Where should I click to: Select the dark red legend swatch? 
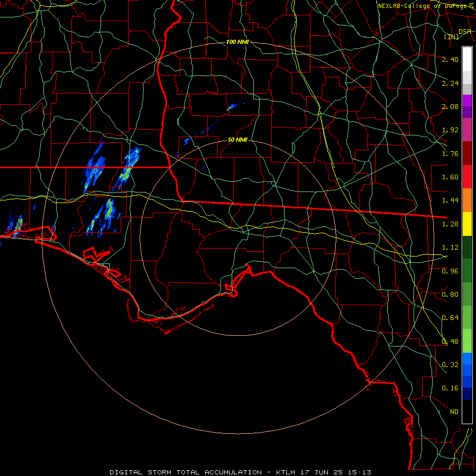tap(467, 153)
